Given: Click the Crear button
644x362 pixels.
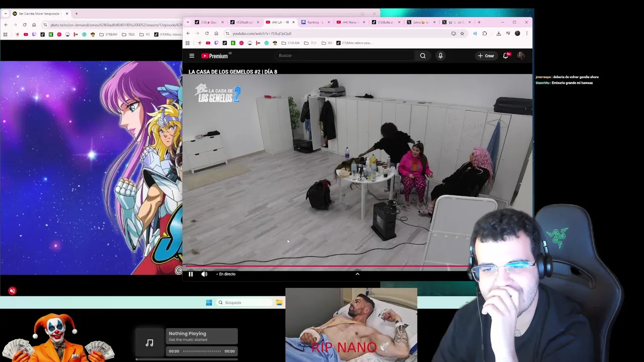Looking at the screenshot, I should click(x=486, y=56).
